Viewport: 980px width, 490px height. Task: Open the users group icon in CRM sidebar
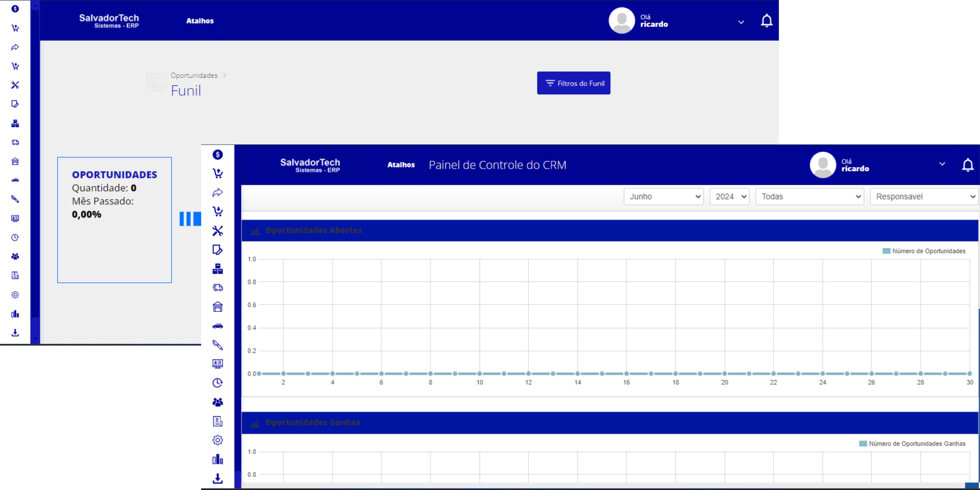tap(218, 402)
